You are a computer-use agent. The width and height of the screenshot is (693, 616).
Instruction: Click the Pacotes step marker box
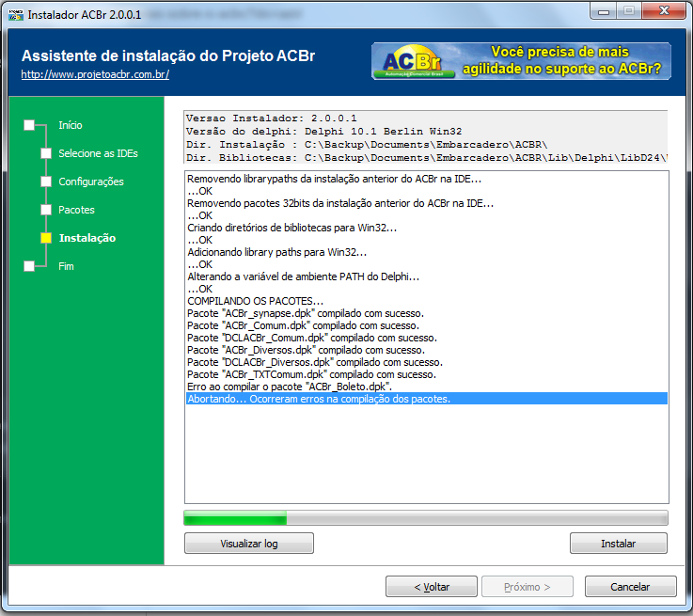46,210
